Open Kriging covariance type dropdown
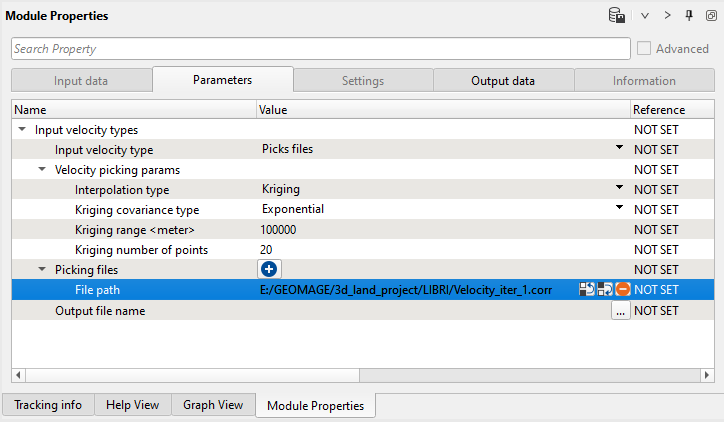The image size is (724, 422). [619, 208]
